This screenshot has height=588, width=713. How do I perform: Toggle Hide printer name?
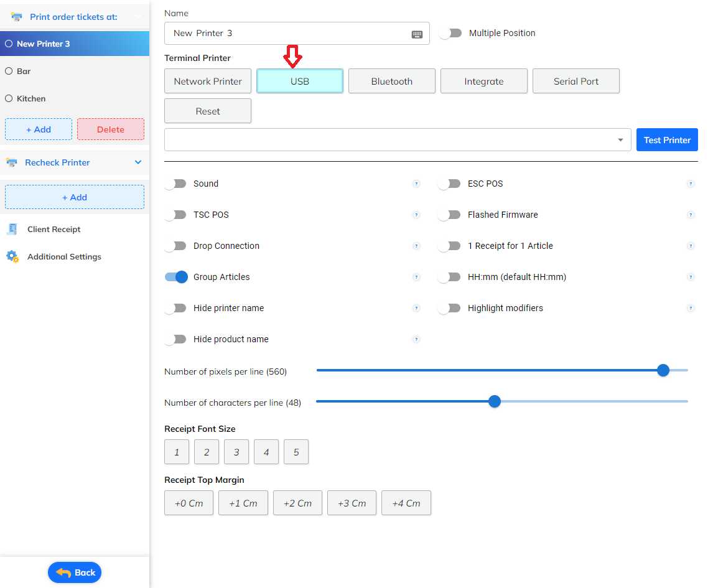click(x=175, y=309)
